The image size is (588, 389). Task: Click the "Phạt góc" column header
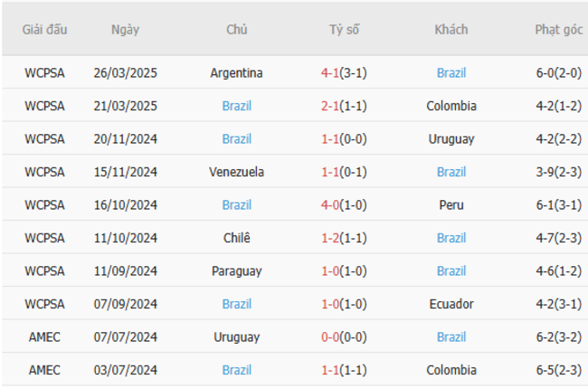point(558,30)
